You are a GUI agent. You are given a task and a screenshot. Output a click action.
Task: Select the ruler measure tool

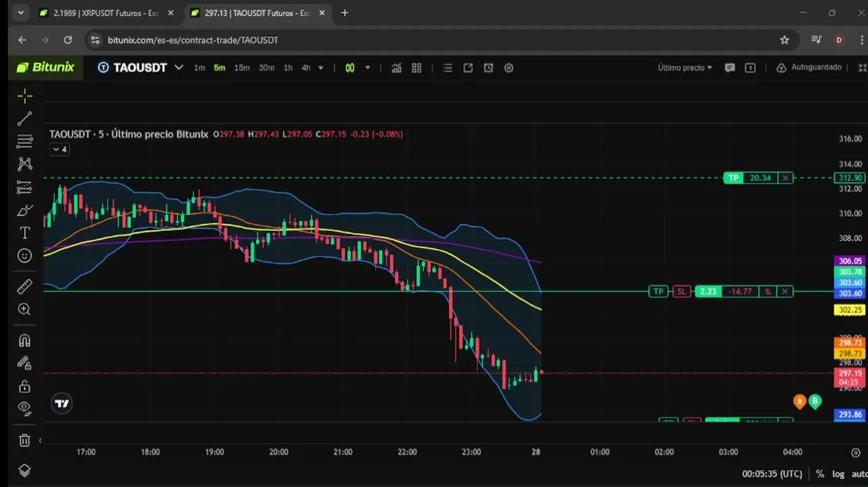24,287
